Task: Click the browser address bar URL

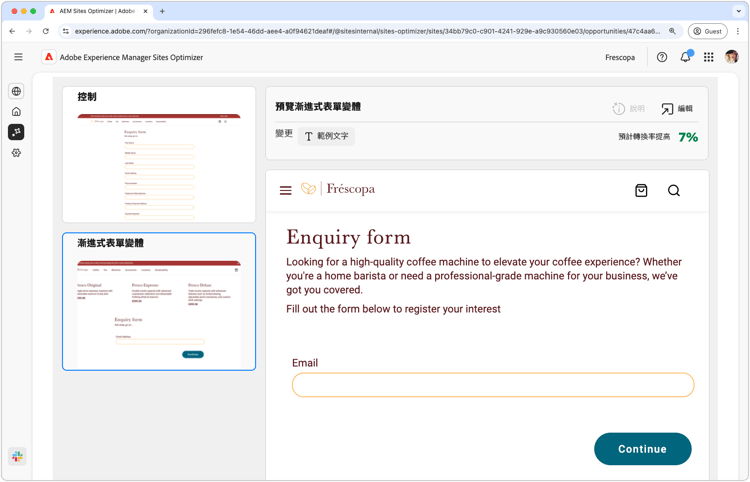Action: tap(367, 31)
